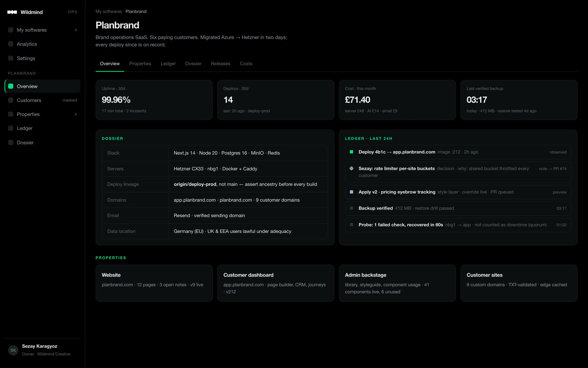This screenshot has width=588, height=368.
Task: Click the Domains row value app.planbrand.com
Action: (x=195, y=200)
